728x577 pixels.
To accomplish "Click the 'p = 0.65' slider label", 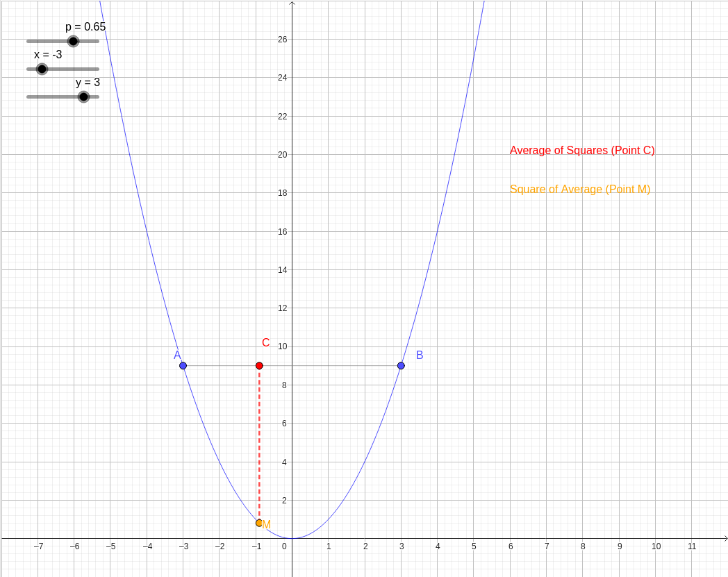I will (x=85, y=27).
